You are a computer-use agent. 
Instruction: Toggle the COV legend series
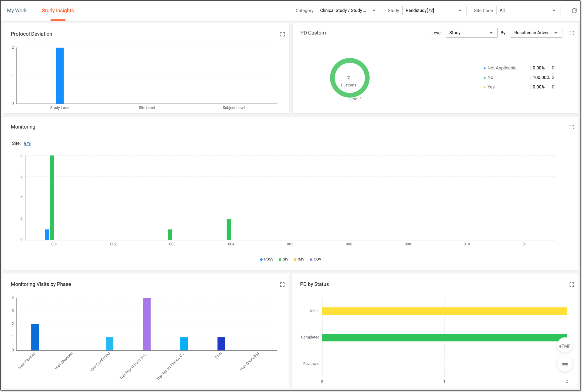coord(315,259)
